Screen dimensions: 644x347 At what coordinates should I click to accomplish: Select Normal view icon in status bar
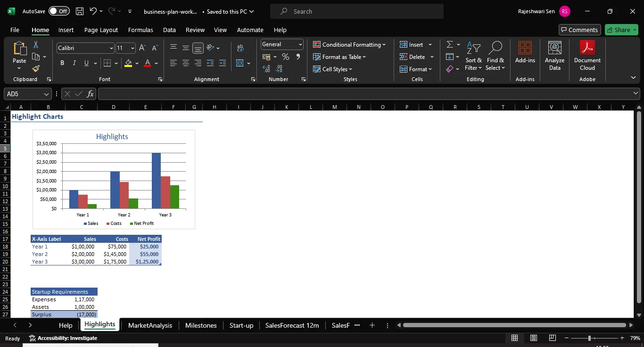[515, 338]
